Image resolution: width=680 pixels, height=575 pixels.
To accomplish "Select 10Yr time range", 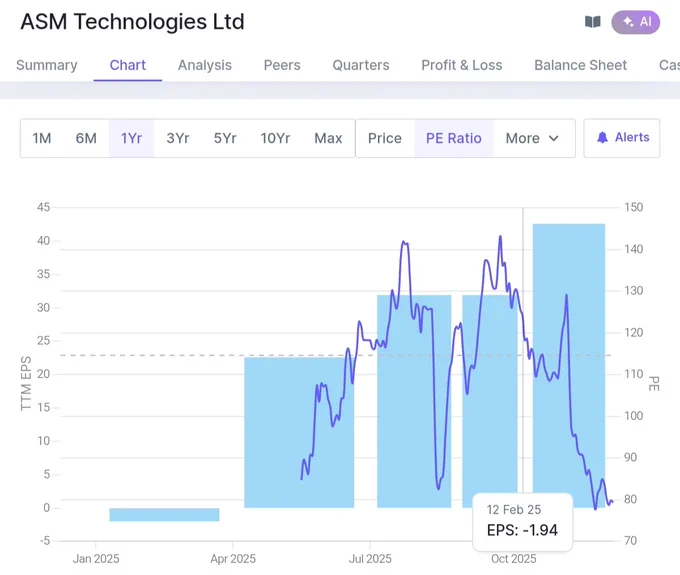I will [275, 138].
